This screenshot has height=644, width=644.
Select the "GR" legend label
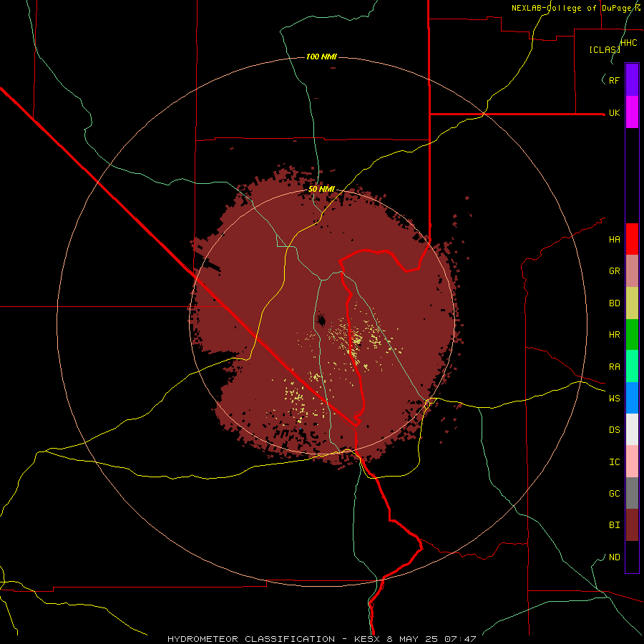click(614, 271)
